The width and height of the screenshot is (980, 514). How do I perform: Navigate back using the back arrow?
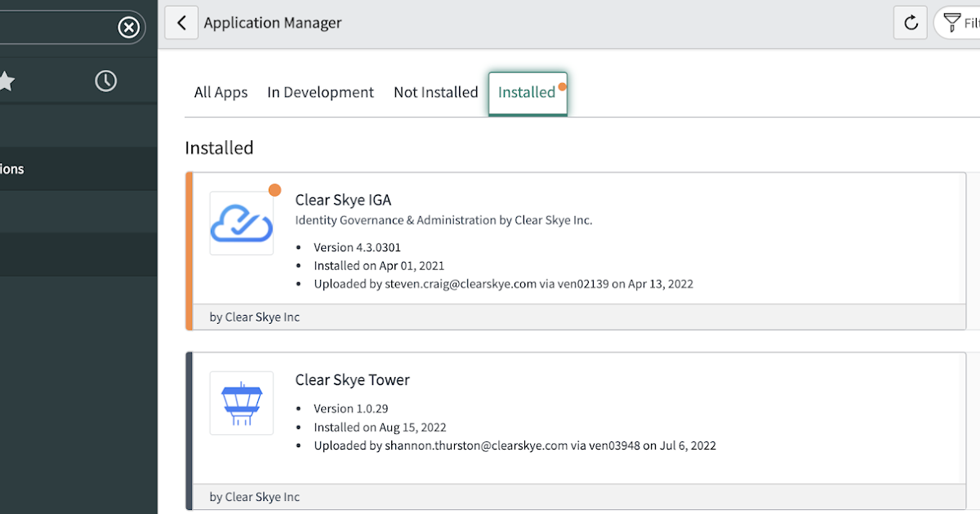click(x=181, y=22)
